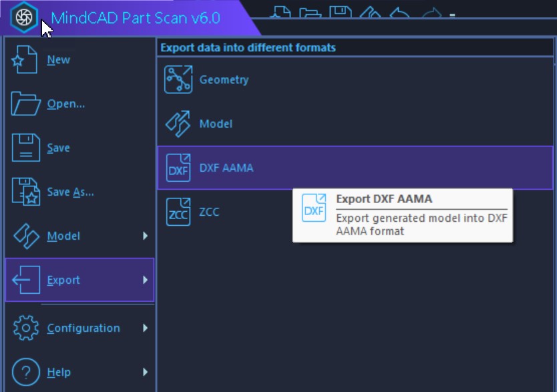
Task: Open the quick access toolbar customization dropdown
Action: pyautogui.click(x=451, y=13)
